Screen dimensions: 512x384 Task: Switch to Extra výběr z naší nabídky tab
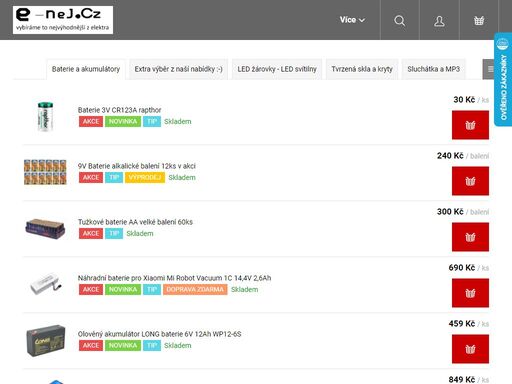pyautogui.click(x=178, y=69)
